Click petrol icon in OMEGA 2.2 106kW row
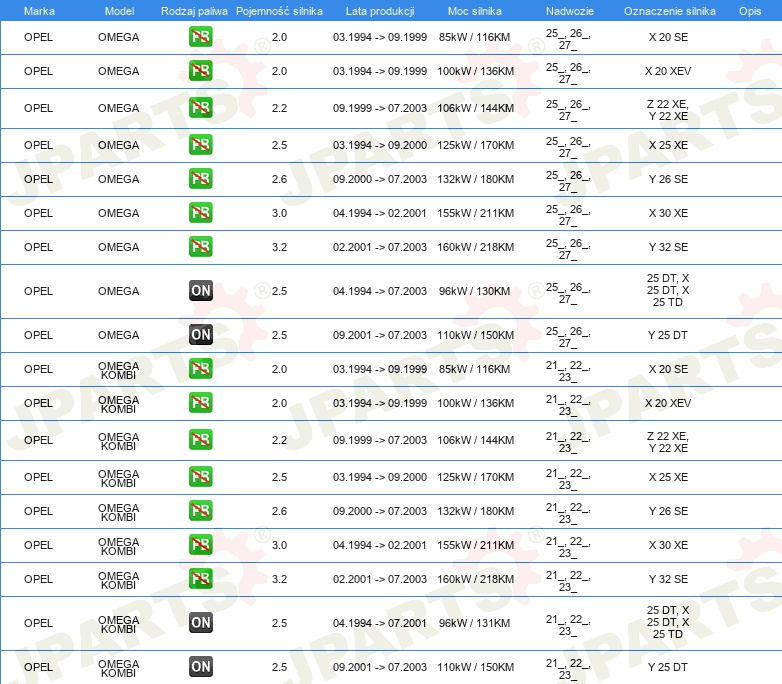Image resolution: width=782 pixels, height=684 pixels. (200, 108)
